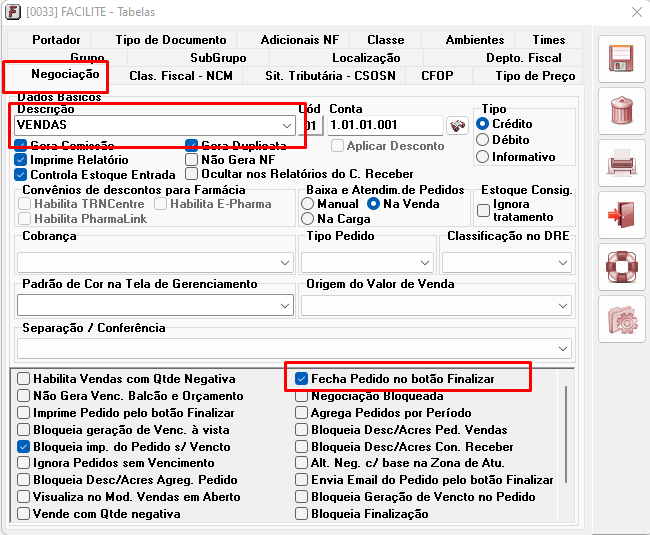The image size is (650, 535).
Task: Enable Envia Email do Pedido pelo botão Finalizar
Action: click(301, 479)
